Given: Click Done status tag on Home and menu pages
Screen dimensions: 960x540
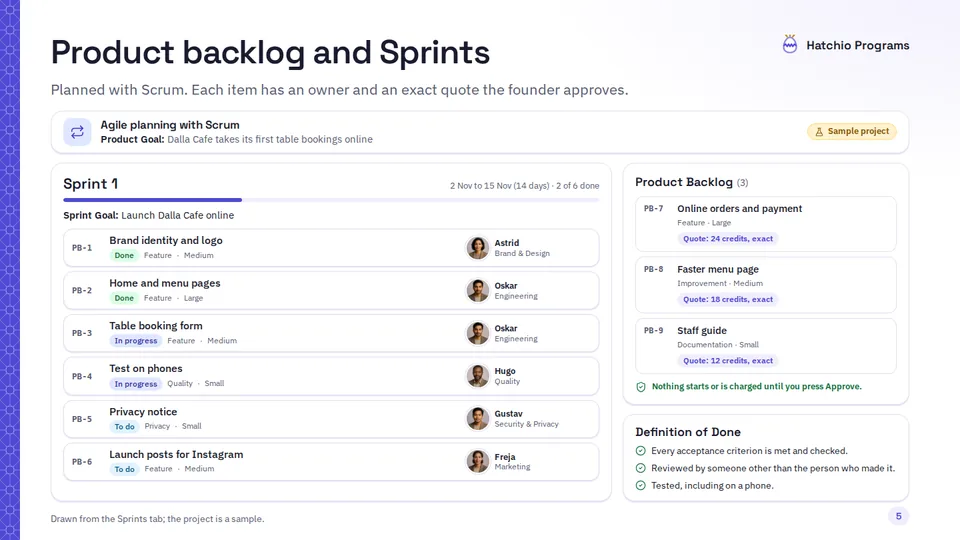Looking at the screenshot, I should click(124, 298).
